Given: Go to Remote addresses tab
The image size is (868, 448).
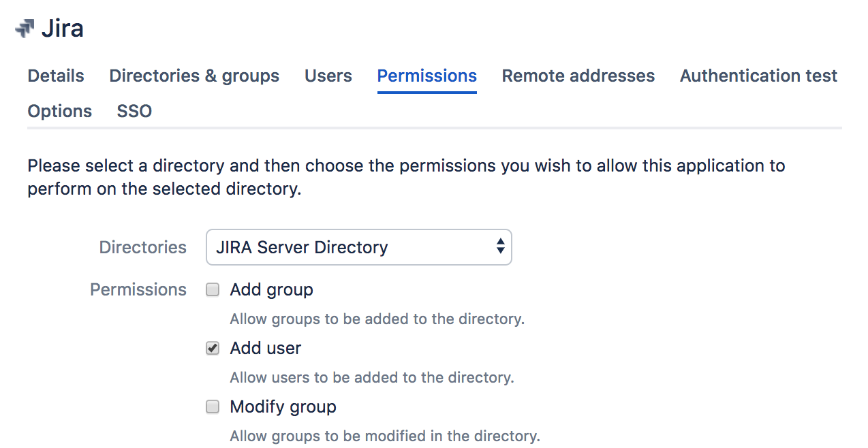Looking at the screenshot, I should 578,76.
